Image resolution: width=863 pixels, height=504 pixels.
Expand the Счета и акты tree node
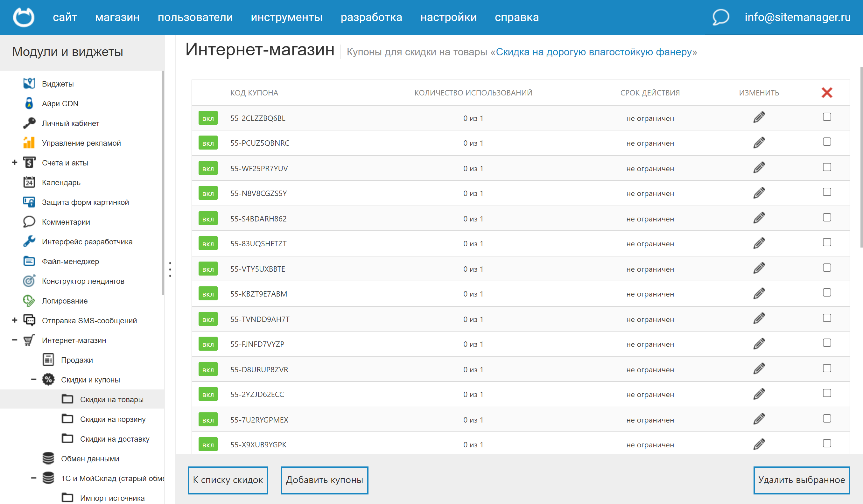14,162
